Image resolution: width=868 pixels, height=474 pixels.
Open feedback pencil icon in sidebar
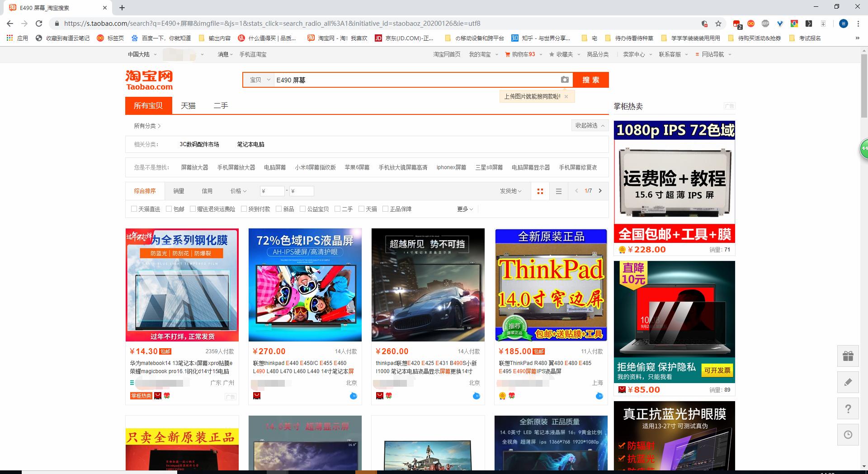[848, 382]
